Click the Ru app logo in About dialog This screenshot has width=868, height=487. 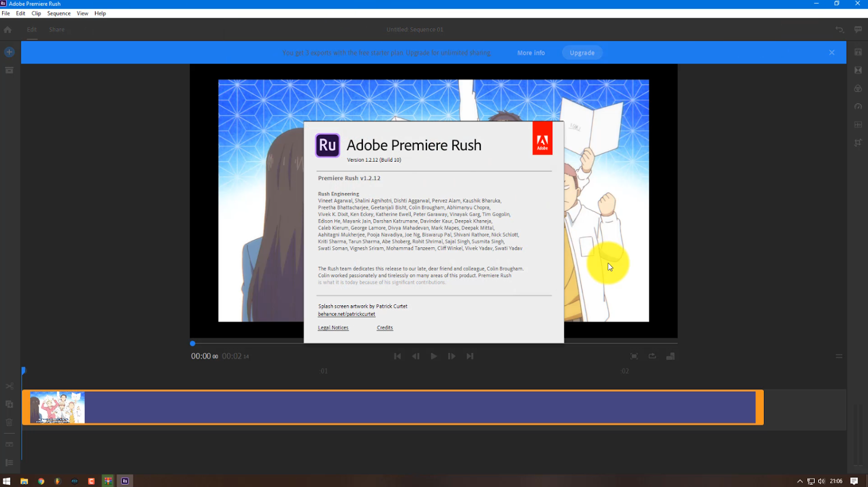(328, 145)
